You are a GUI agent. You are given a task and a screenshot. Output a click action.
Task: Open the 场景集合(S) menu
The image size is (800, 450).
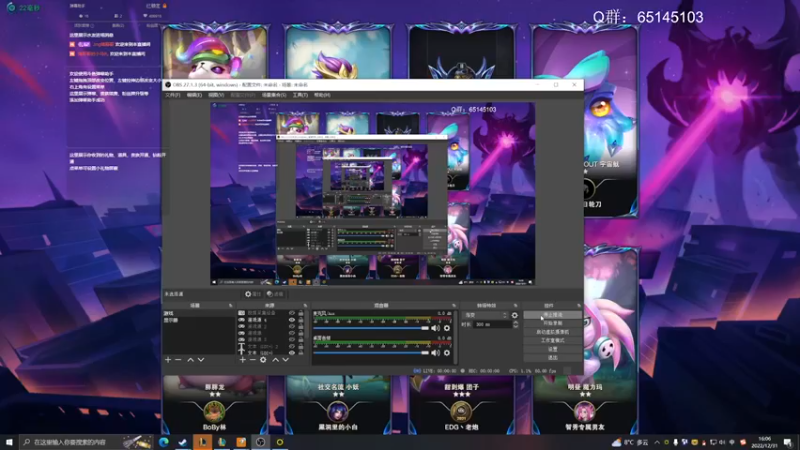[x=274, y=95]
